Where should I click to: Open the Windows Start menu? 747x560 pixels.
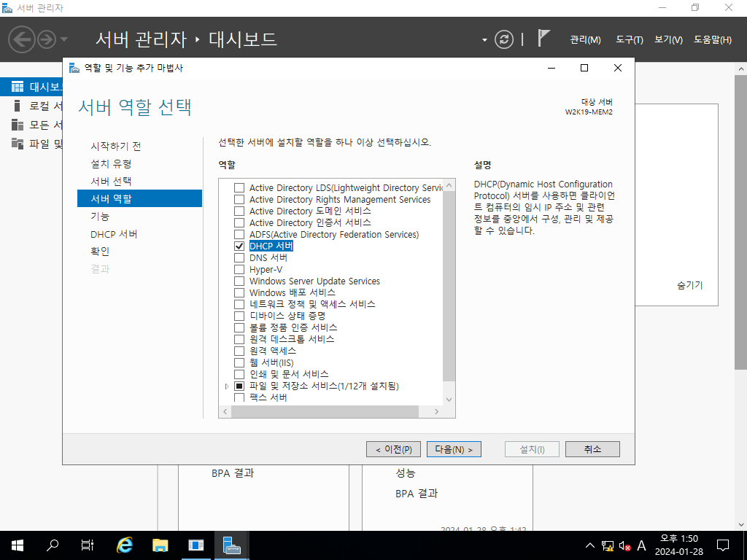[18, 545]
